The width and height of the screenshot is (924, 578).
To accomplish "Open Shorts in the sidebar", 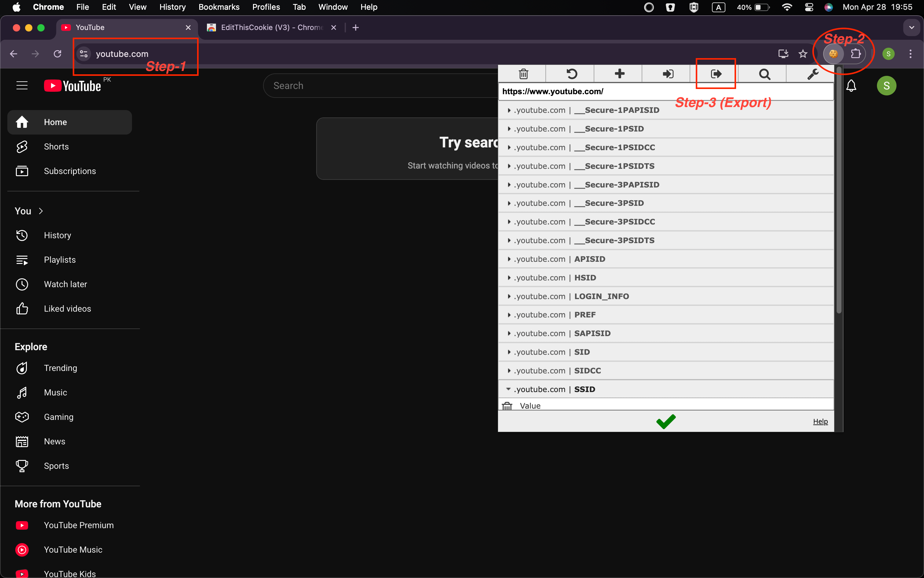I will click(69, 147).
